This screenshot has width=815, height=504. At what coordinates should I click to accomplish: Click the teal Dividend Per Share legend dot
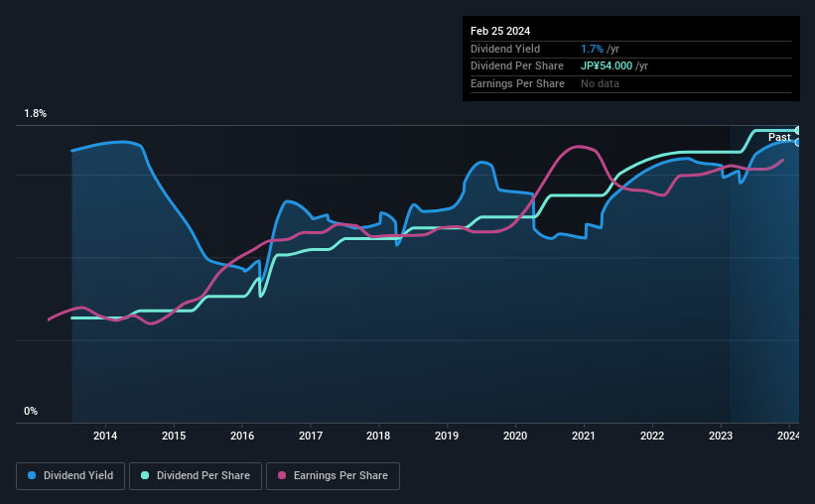click(145, 475)
